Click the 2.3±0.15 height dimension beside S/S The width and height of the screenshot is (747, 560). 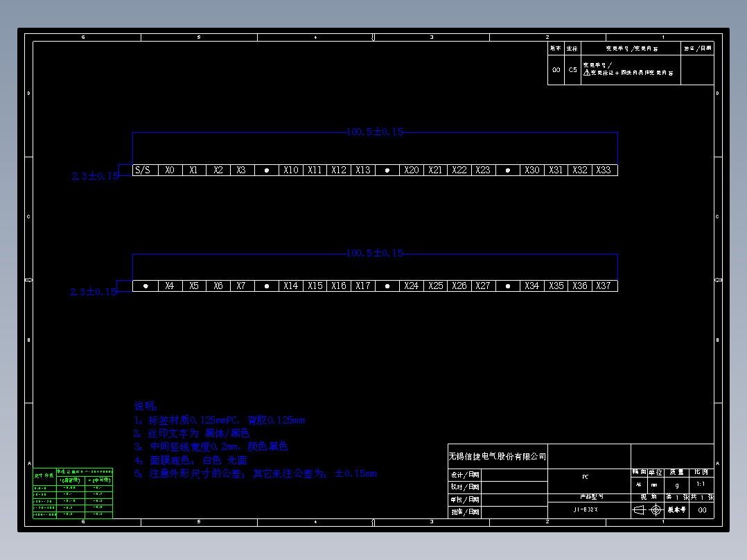[96, 176]
